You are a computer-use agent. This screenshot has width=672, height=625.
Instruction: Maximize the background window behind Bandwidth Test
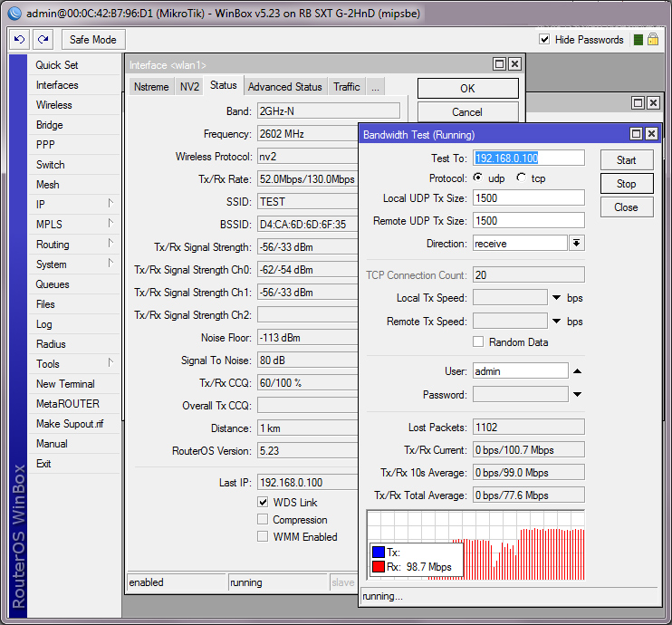pos(638,103)
